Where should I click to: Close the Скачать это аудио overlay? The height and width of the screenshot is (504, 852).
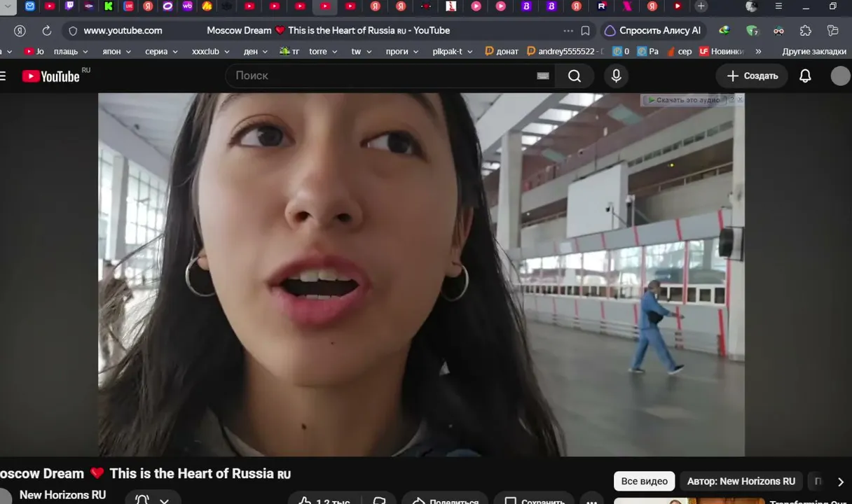(x=740, y=100)
